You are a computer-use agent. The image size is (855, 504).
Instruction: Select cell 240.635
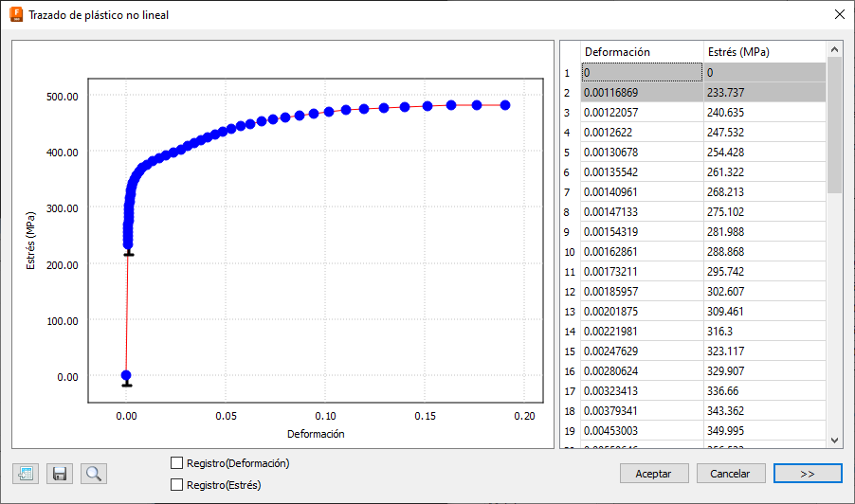[765, 112]
